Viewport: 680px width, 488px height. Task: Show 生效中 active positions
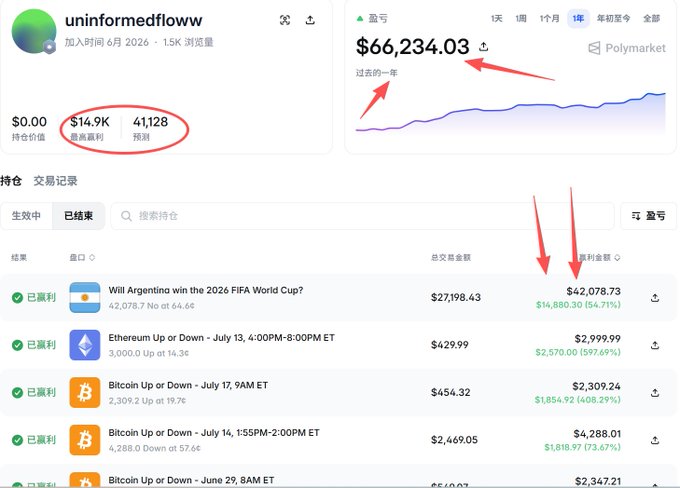[x=26, y=216]
